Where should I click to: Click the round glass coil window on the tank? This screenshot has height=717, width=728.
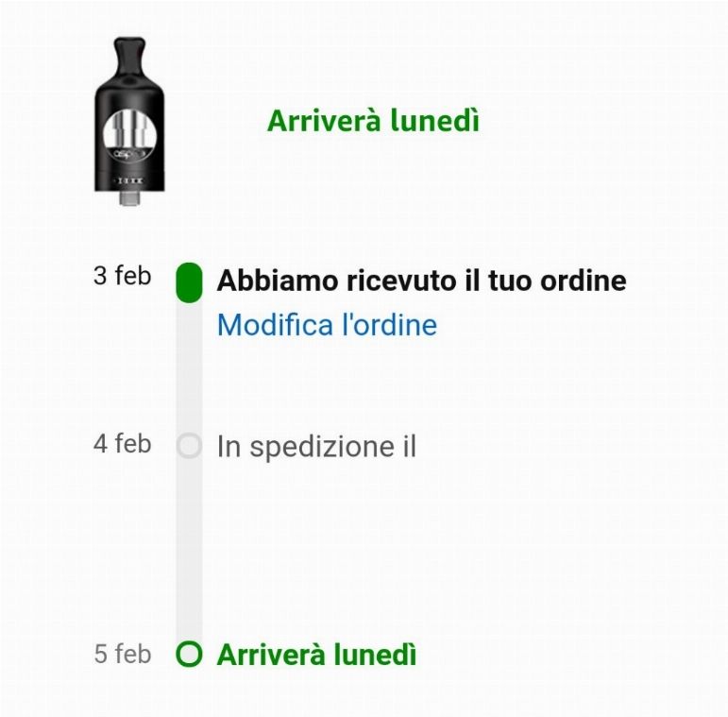point(129,136)
